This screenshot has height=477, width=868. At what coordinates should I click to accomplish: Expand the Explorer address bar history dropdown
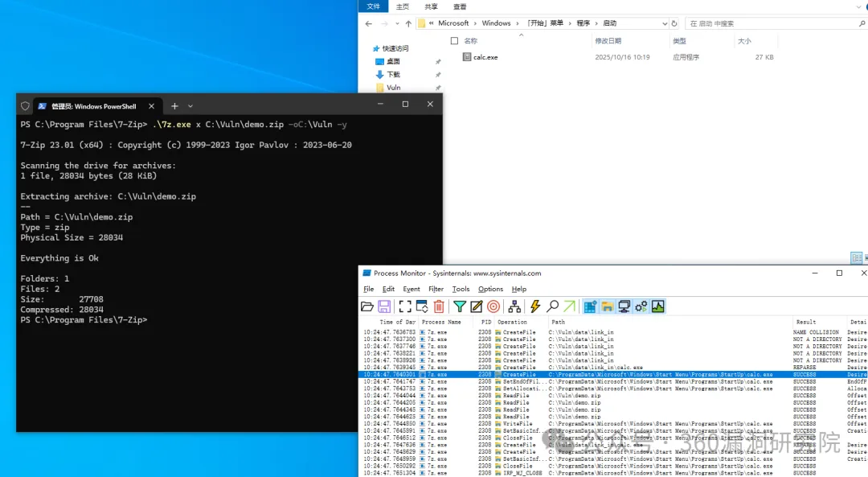(664, 23)
